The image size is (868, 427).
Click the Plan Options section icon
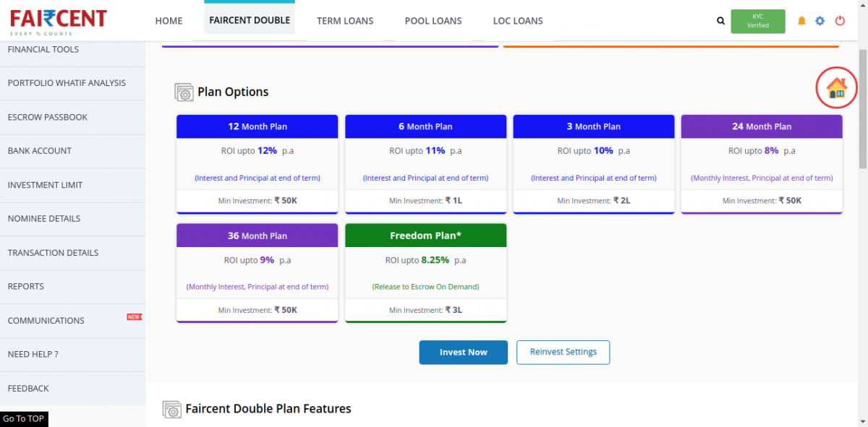click(184, 92)
